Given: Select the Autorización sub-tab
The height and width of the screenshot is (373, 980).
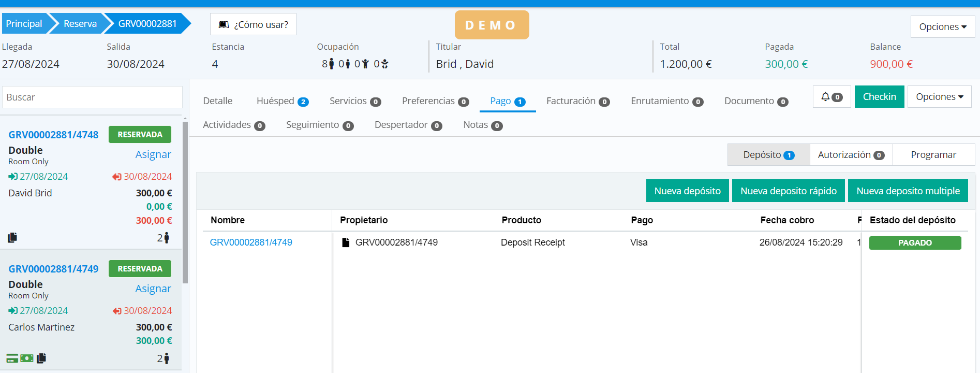Looking at the screenshot, I should point(851,155).
